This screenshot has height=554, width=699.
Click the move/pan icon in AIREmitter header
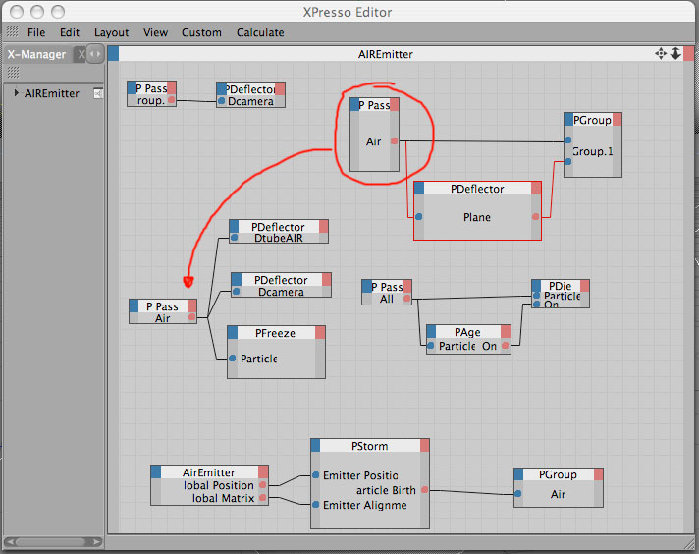coord(661,54)
